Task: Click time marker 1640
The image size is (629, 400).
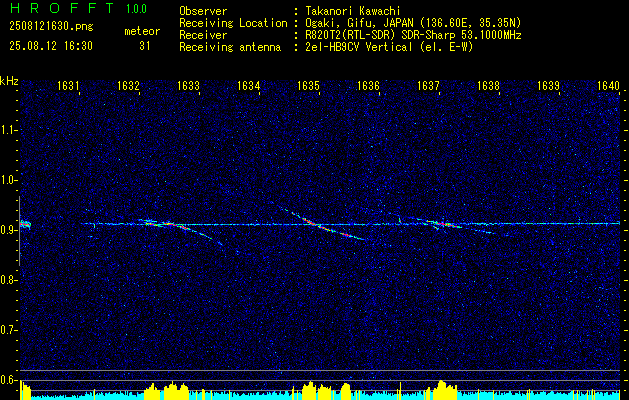Action: coord(609,85)
